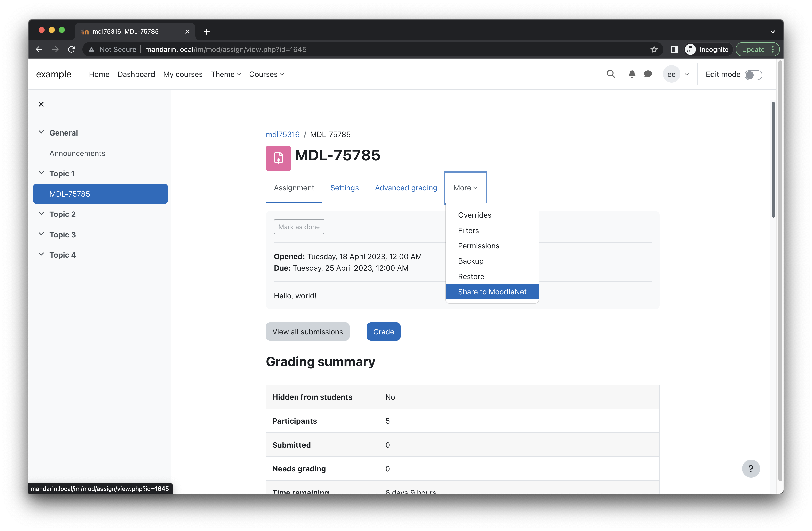
Task: Click the 'Hidden from students' table cell
Action: 322,397
